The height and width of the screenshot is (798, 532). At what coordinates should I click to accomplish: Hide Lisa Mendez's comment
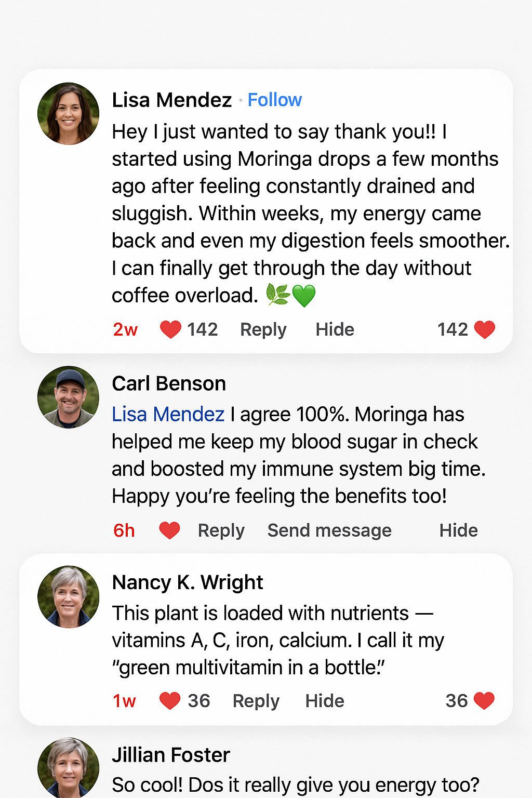335,329
